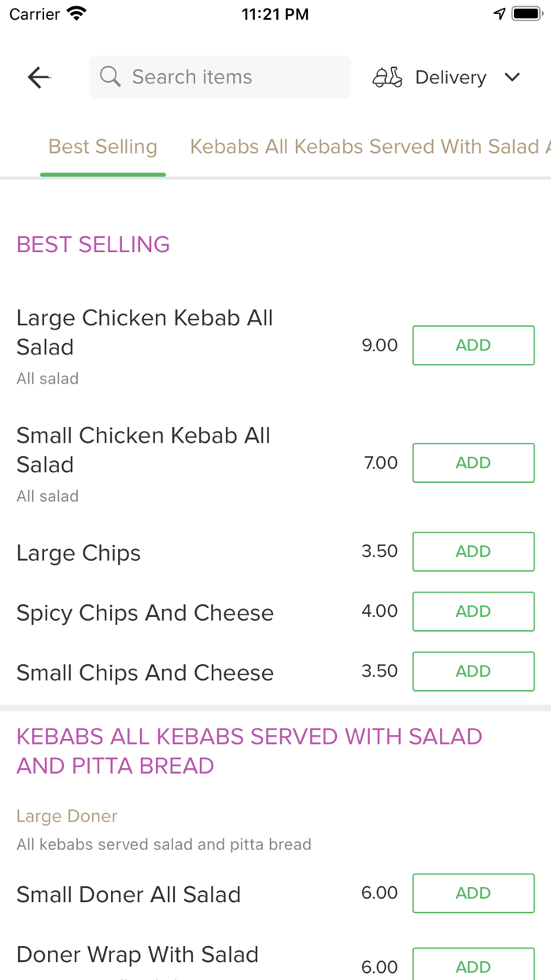Screen dimensions: 551x980
Task: Switch to the Best Selling tab
Action: (x=102, y=147)
